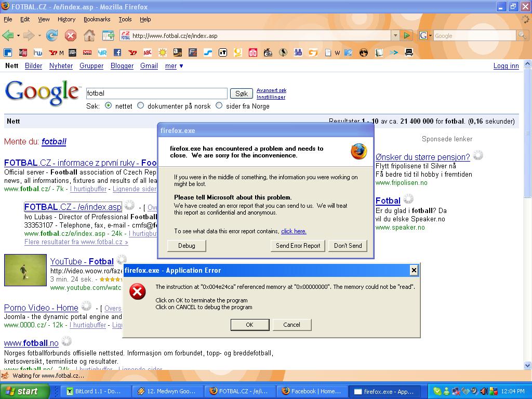Click the Firefox logo in crash dialog

coord(358,151)
